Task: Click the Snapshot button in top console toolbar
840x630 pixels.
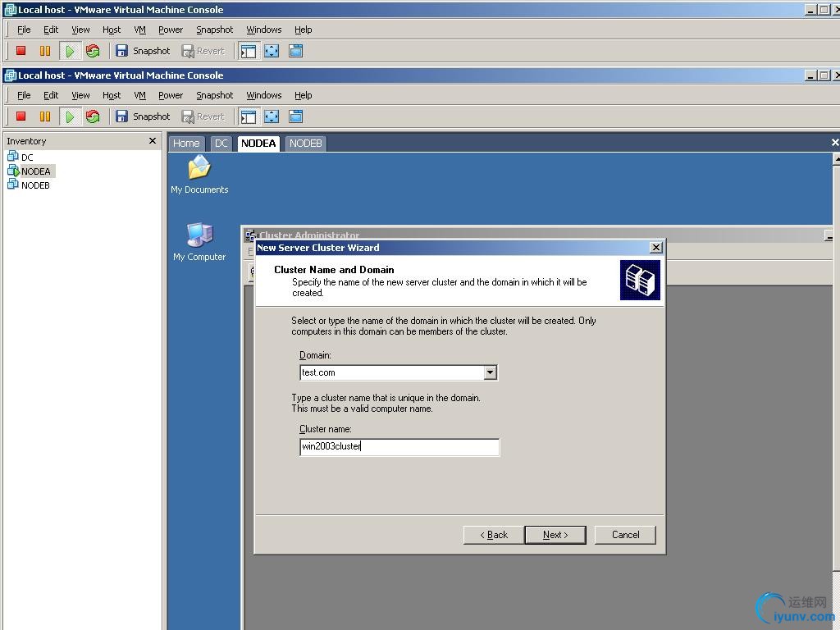Action: [143, 51]
